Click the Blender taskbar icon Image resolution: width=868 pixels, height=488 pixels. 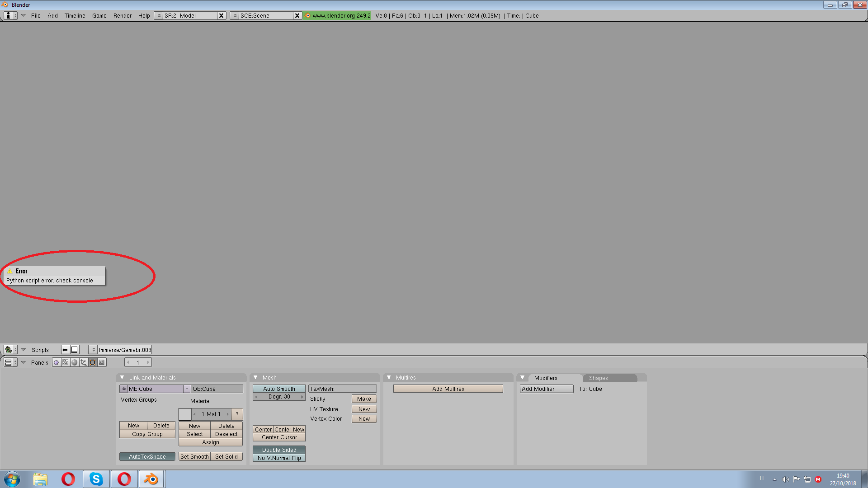(151, 479)
